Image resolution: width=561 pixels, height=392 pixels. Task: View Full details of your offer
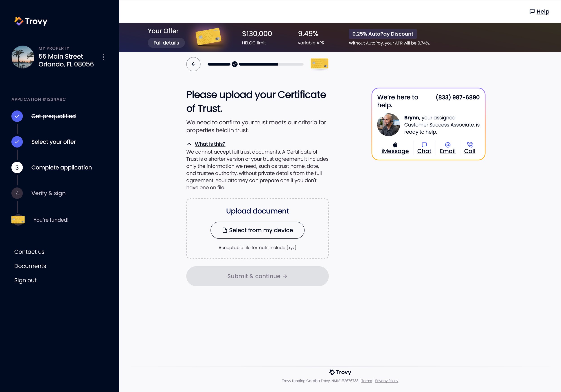click(166, 43)
